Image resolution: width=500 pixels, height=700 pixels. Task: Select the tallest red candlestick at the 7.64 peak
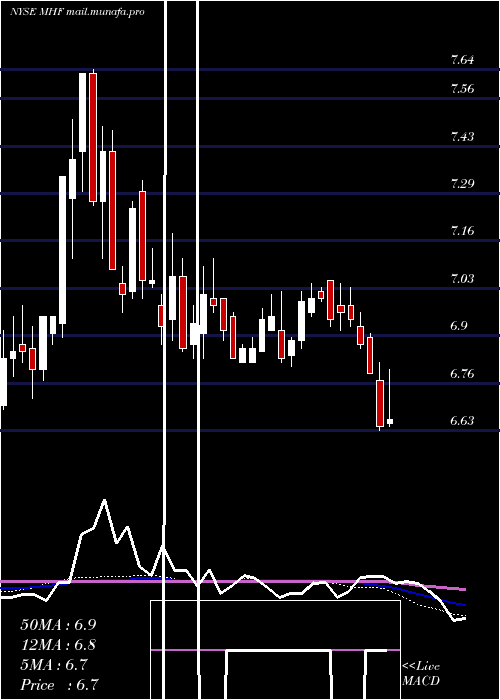pyautogui.click(x=93, y=138)
